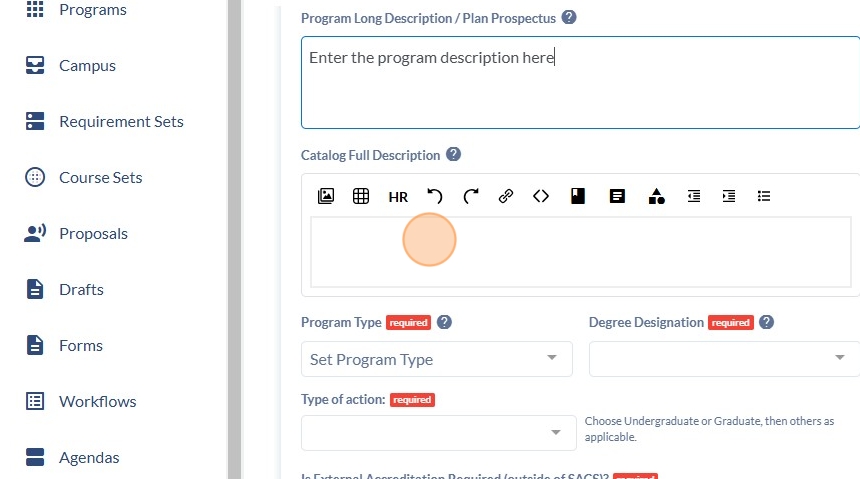Open the Set Program Type dropdown

click(437, 359)
